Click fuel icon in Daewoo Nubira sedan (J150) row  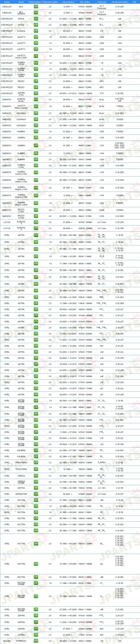36,180
